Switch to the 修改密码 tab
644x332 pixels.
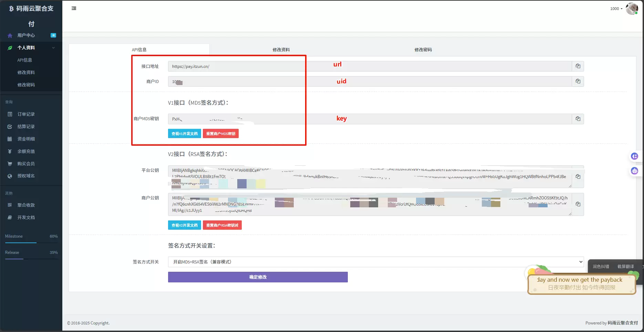423,50
